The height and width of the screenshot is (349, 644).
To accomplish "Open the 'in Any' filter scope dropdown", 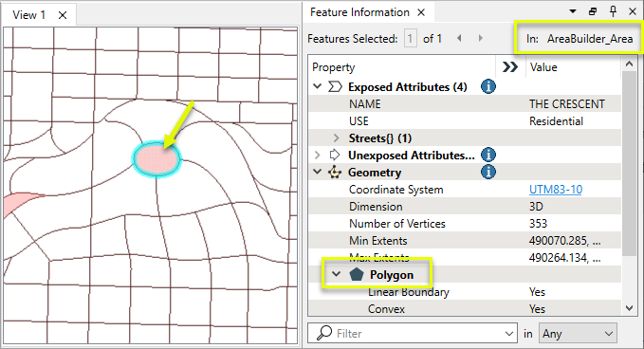I will click(578, 334).
